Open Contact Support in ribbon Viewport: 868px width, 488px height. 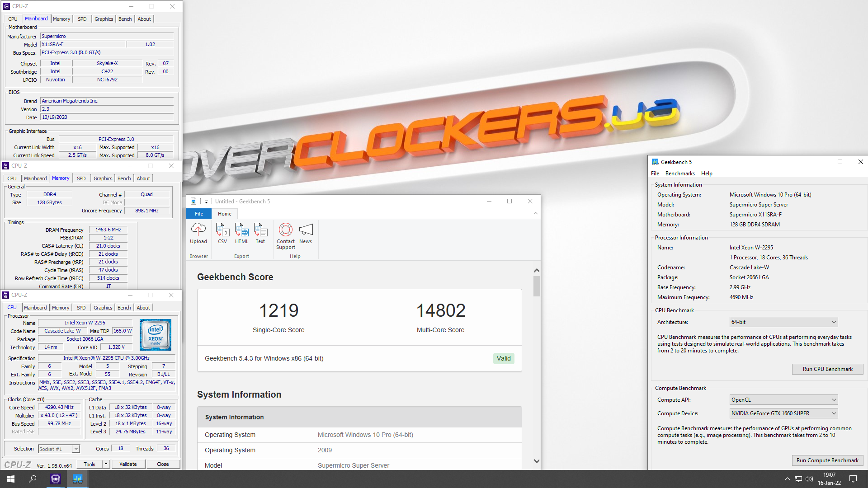tap(286, 236)
